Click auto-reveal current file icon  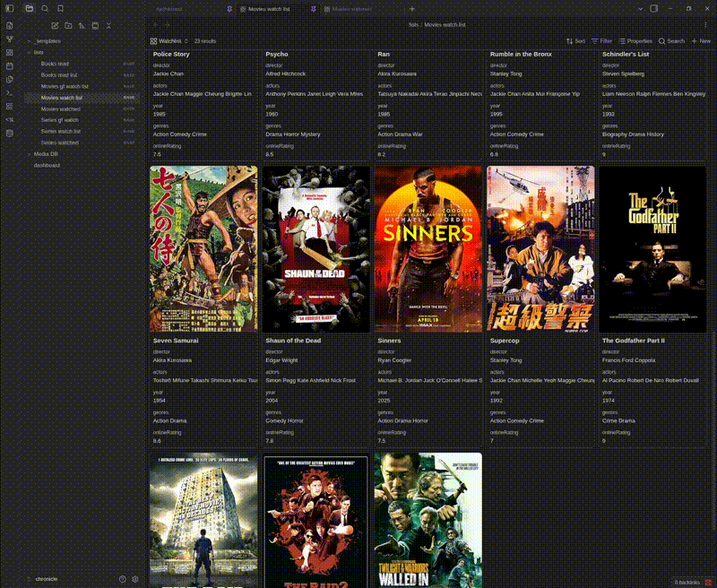[x=95, y=26]
